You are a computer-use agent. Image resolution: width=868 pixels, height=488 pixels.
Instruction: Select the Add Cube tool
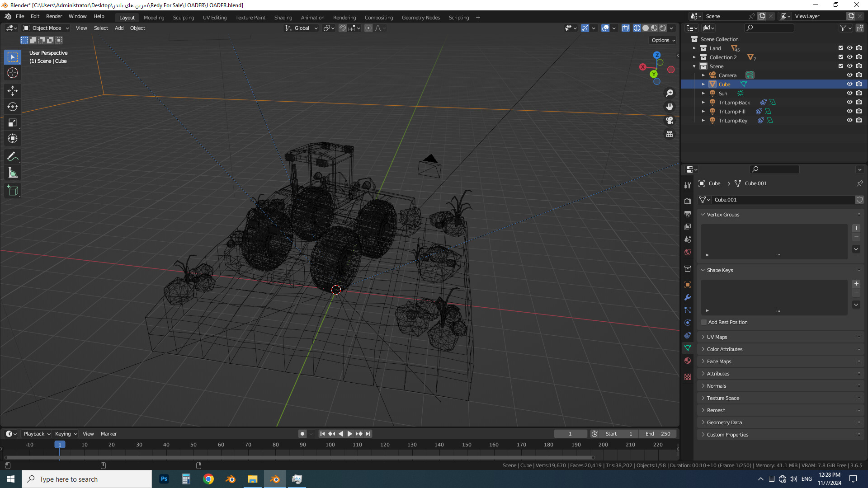pyautogui.click(x=13, y=191)
